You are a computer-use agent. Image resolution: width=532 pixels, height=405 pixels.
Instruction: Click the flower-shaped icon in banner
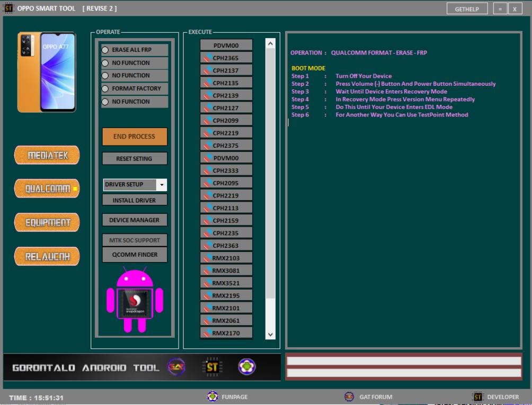pos(246,367)
